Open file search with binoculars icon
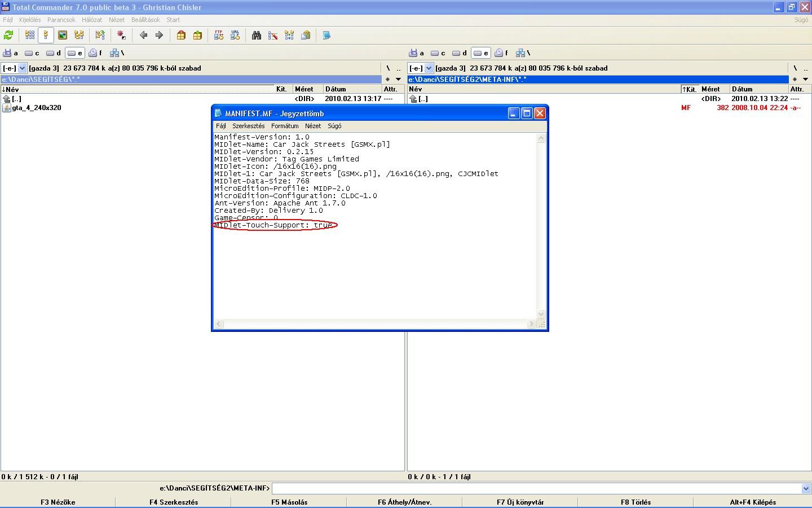The height and width of the screenshot is (508, 812). click(x=257, y=35)
